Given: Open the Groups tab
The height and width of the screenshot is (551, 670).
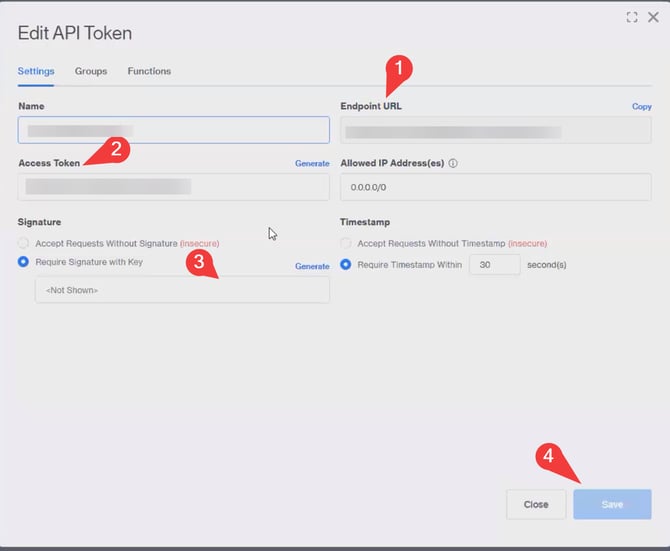Looking at the screenshot, I should point(91,71).
